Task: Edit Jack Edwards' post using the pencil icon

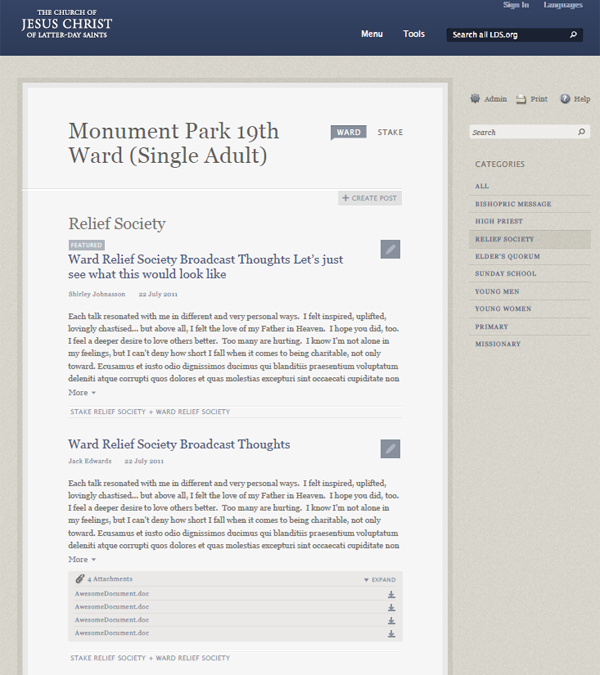Action: (390, 449)
